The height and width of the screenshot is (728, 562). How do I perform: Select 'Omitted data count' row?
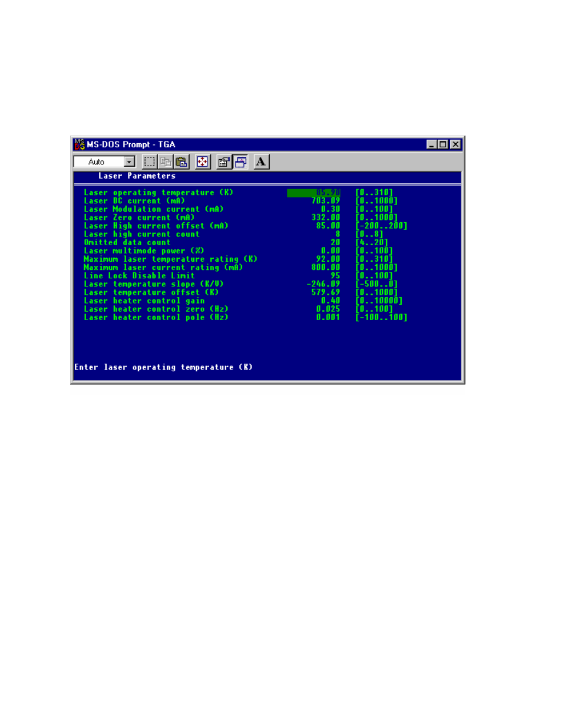pyautogui.click(x=236, y=242)
